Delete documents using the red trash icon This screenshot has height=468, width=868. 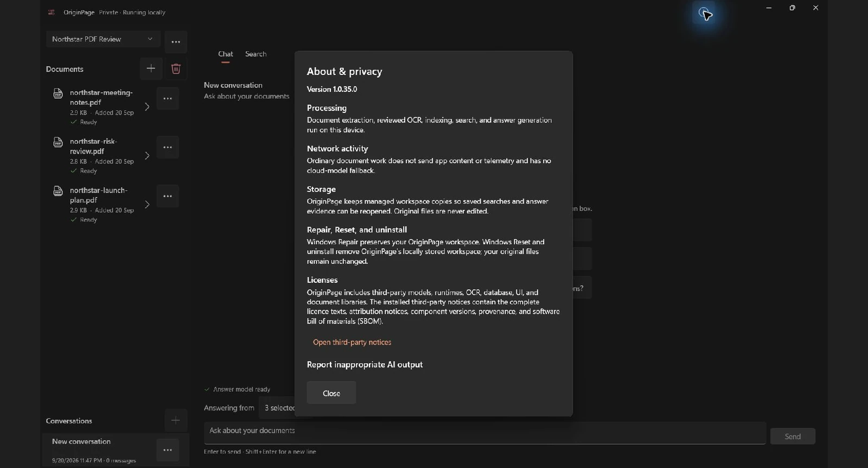(176, 68)
